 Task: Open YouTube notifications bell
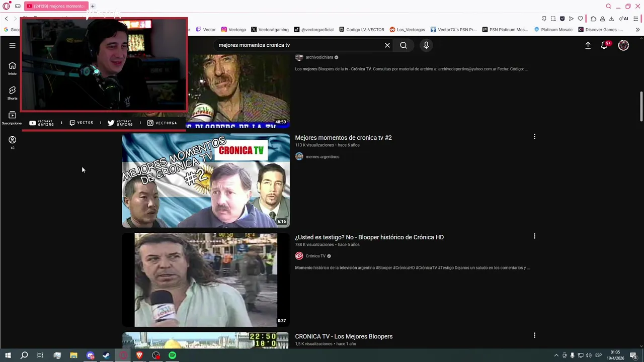[605, 45]
